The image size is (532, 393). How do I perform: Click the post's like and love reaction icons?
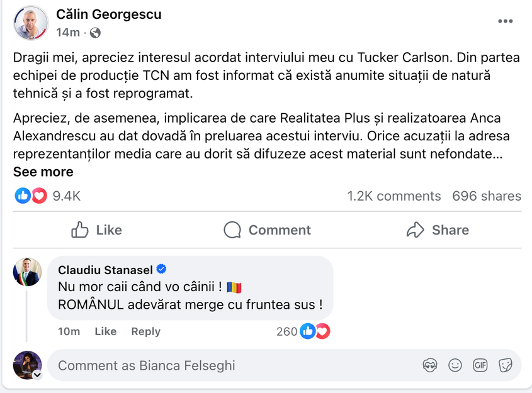pos(31,196)
